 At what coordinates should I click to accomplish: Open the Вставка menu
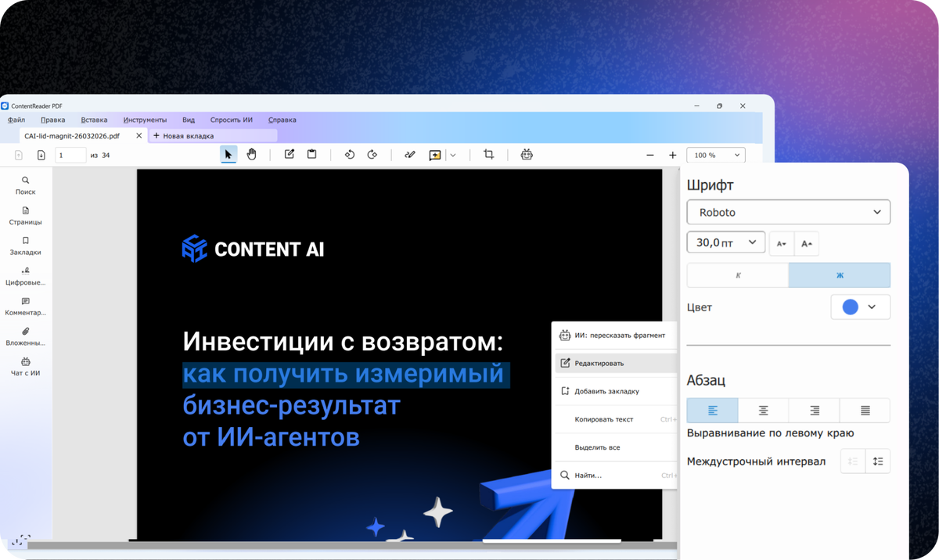tap(94, 120)
